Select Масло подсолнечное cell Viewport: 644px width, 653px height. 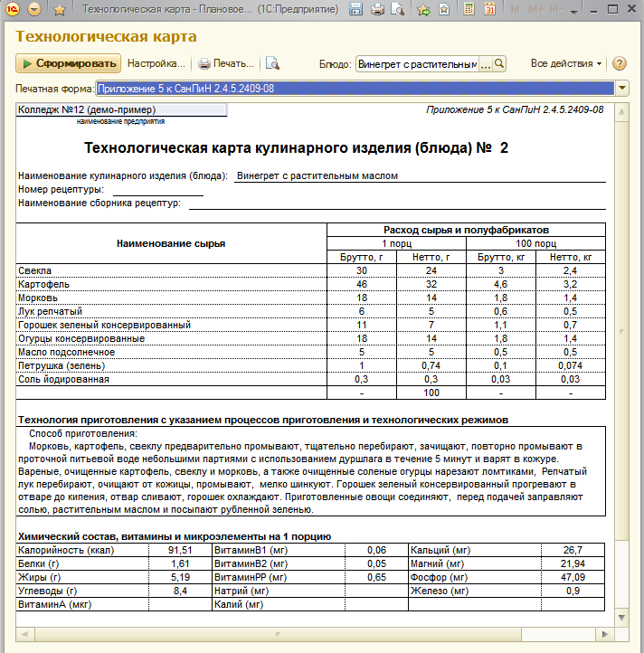pos(171,352)
